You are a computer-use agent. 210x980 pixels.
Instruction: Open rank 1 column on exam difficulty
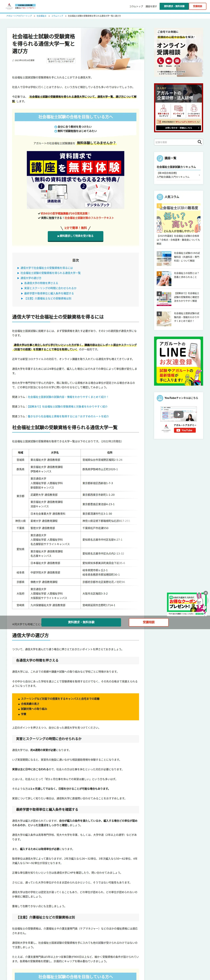(x=178, y=224)
